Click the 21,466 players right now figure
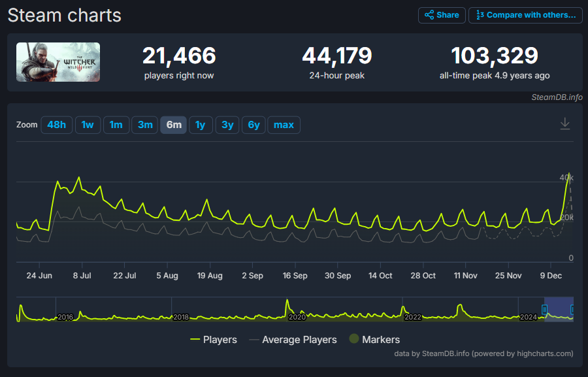Viewport: 588px width, 377px height. tap(179, 56)
